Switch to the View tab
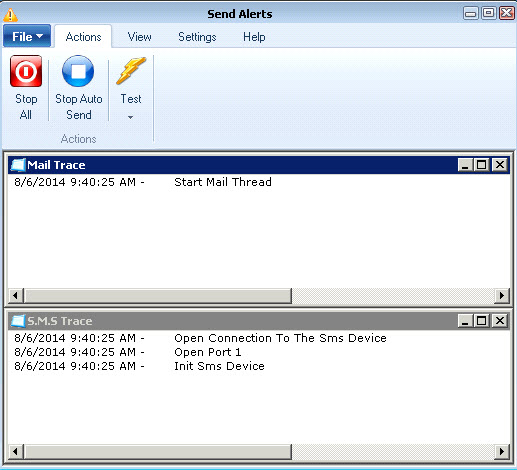Screen dimensions: 517x470 pos(139,37)
